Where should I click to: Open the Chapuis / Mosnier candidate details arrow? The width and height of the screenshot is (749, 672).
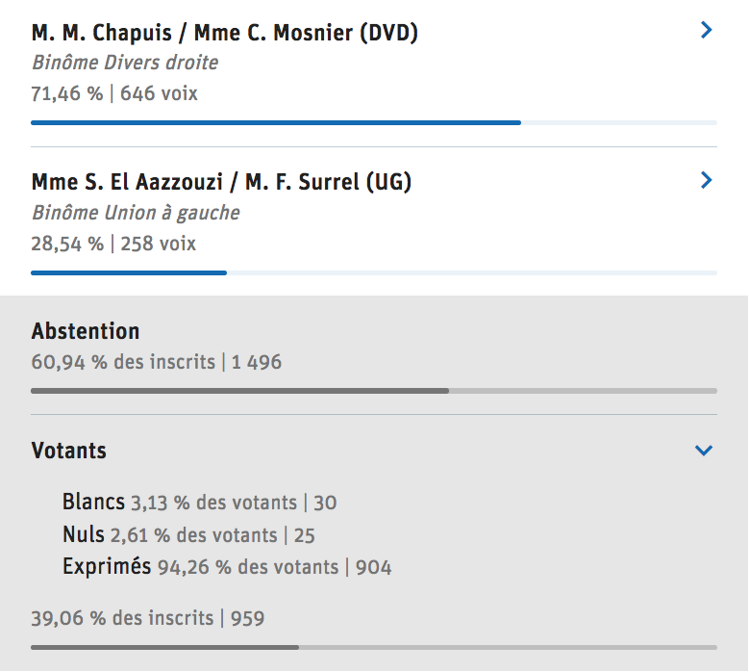pos(706,31)
